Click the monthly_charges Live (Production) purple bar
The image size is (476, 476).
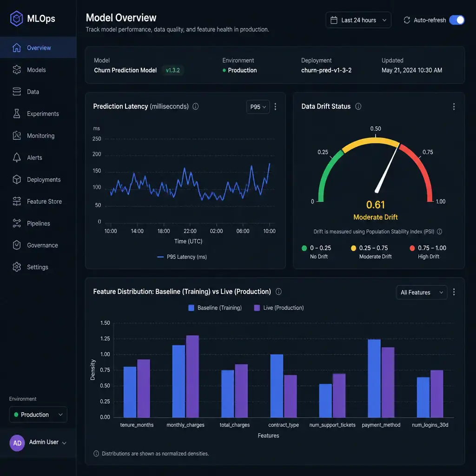[x=192, y=377]
